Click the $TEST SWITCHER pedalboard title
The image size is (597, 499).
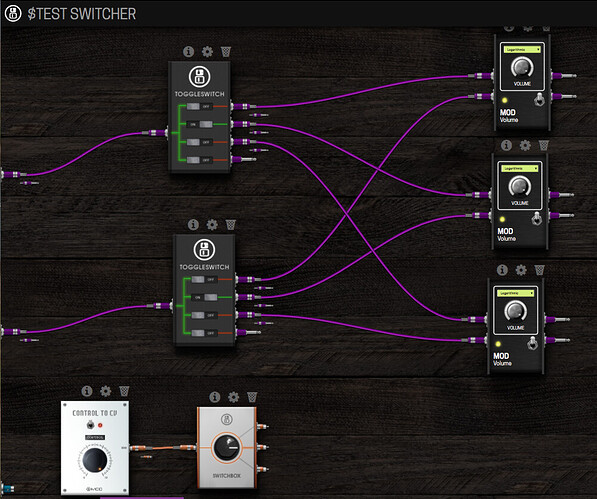[81, 14]
